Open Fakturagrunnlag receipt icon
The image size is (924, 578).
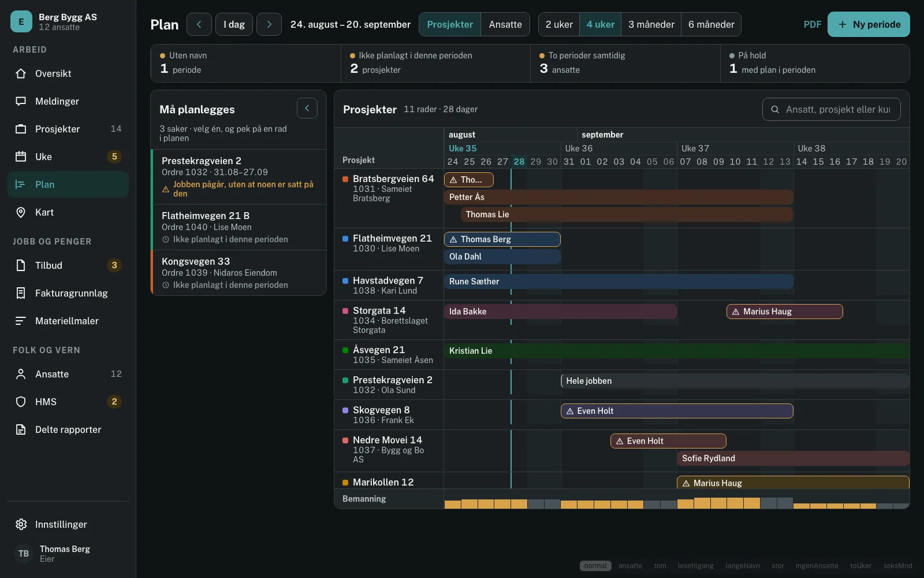pos(21,293)
